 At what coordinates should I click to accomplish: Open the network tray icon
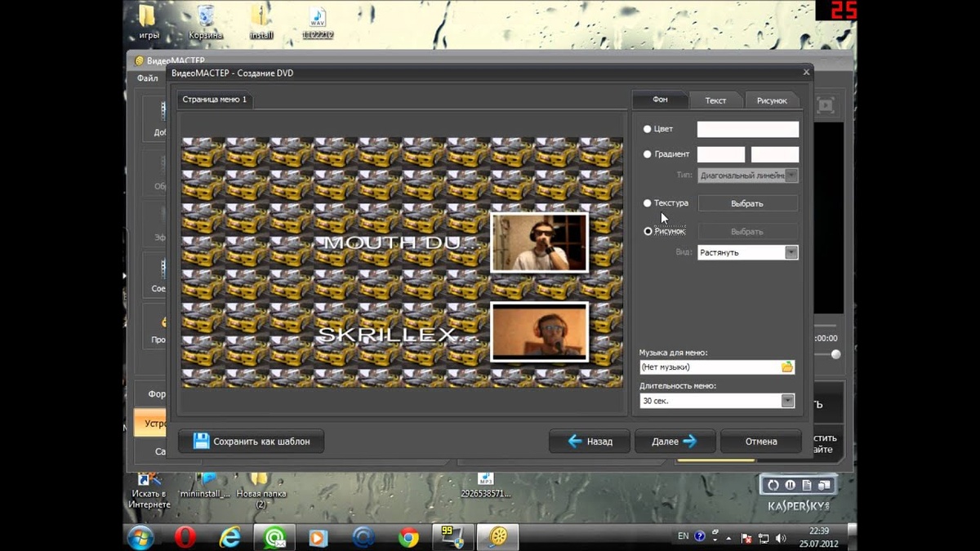[x=762, y=537]
